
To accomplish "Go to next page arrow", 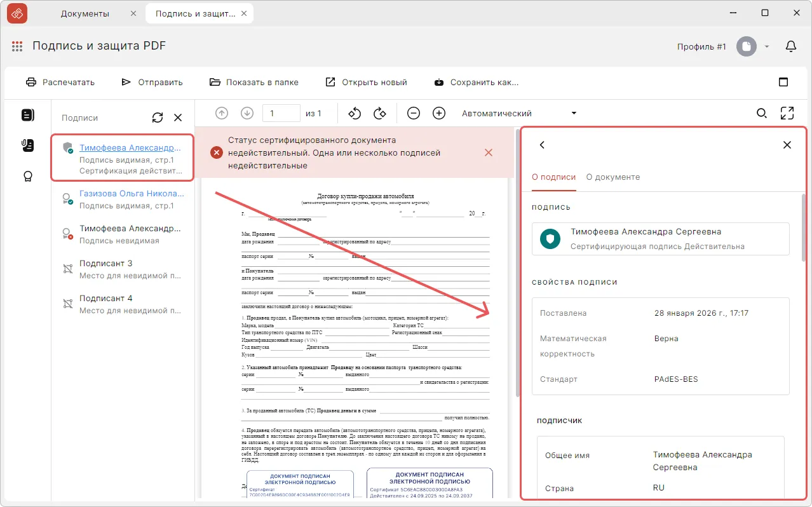I will [247, 113].
